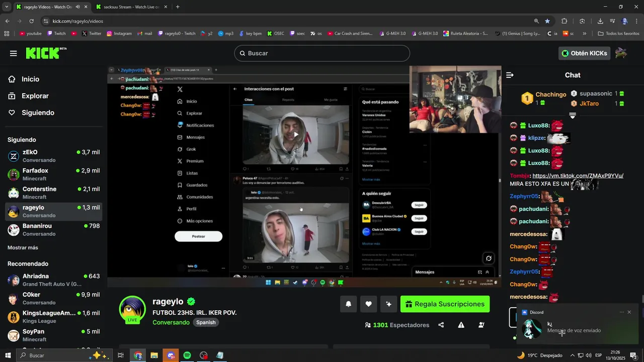Open a new browser tab
This screenshot has height=362, width=644.
178,7
